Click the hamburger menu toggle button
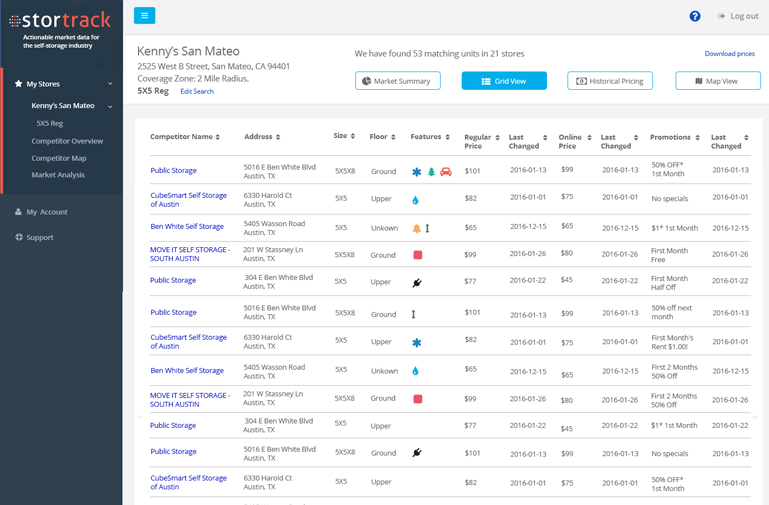The width and height of the screenshot is (769, 505). (x=144, y=15)
